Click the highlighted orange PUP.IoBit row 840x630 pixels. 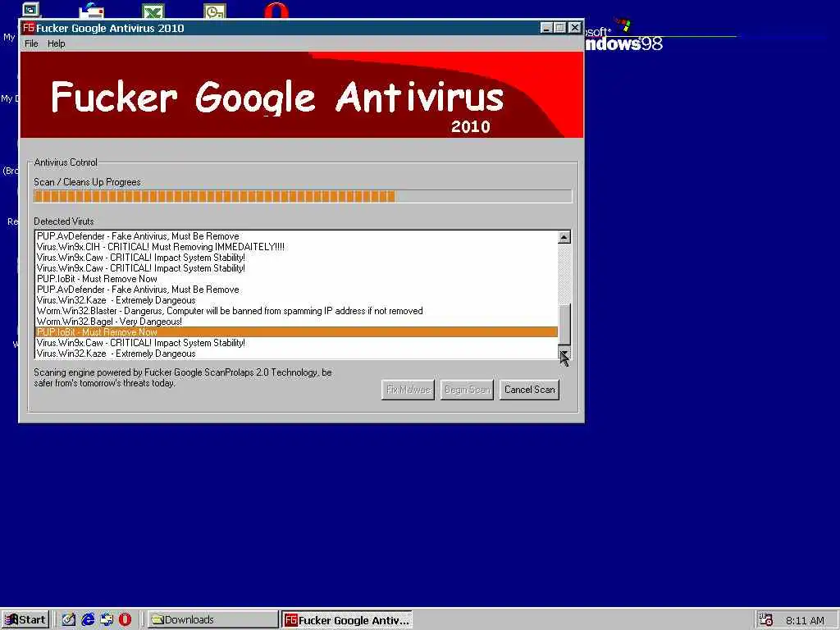(x=296, y=332)
